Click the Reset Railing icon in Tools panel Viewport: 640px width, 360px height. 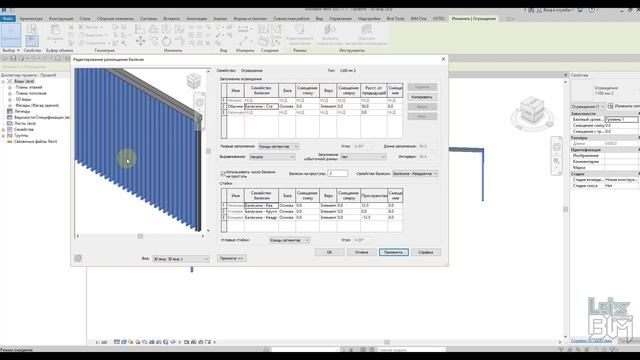pos(366,30)
